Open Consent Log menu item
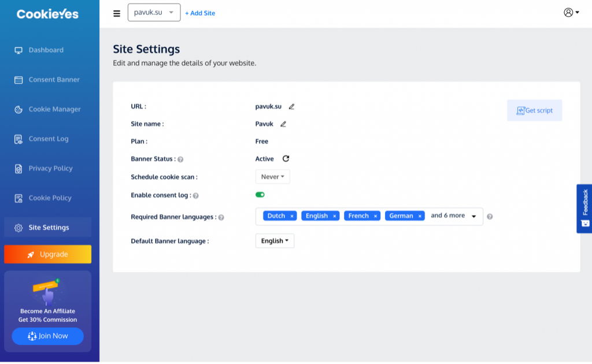Viewport: 592px width, 364px height. (x=47, y=139)
